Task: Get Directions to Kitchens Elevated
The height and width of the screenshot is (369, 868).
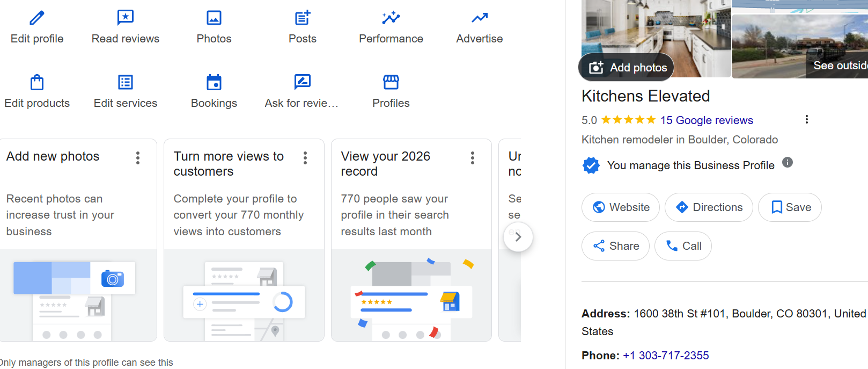Action: 709,207
